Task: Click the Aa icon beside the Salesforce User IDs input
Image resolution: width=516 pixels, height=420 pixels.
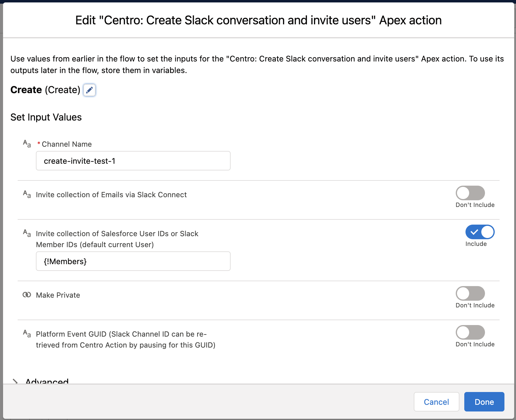Action: pyautogui.click(x=27, y=233)
